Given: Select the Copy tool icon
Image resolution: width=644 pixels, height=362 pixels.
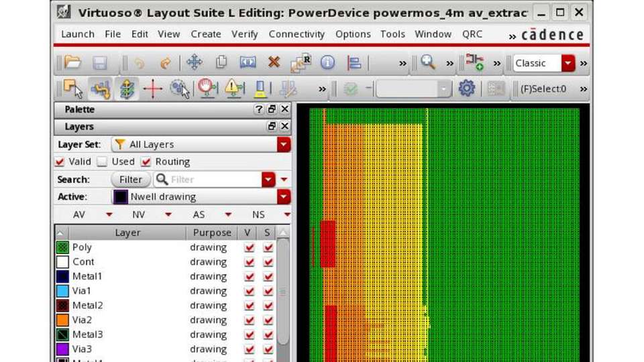Looking at the screenshot, I should (x=221, y=62).
